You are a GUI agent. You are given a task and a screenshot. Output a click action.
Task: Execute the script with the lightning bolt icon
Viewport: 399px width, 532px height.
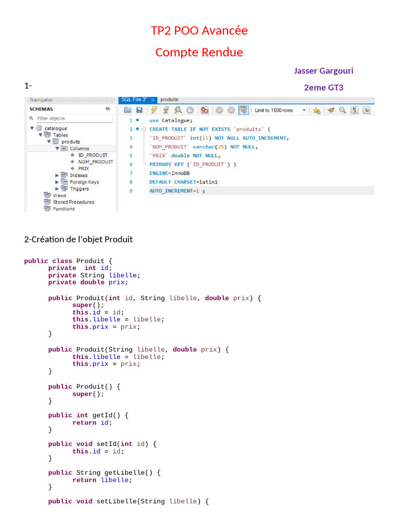coord(154,110)
